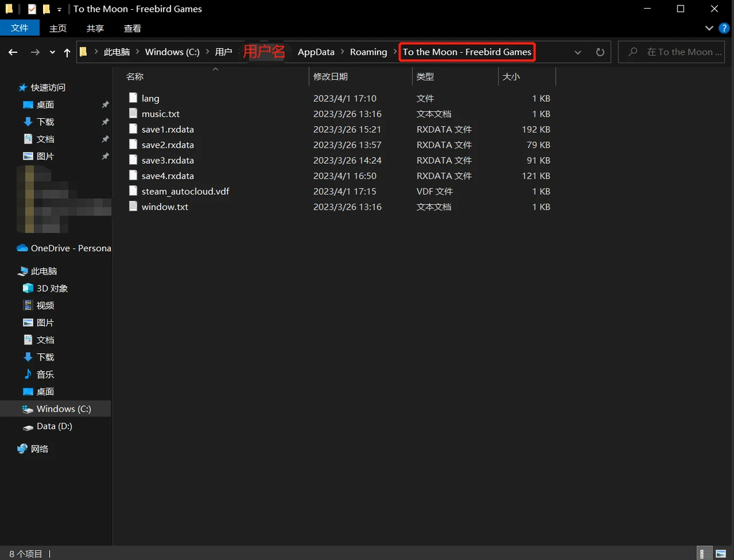The width and height of the screenshot is (734, 560).
Task: Open pinned 桌面 under quick access
Action: click(x=45, y=105)
